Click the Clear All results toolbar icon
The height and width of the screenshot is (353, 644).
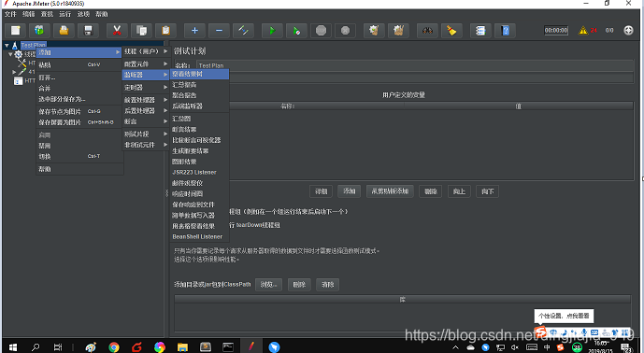click(398, 31)
